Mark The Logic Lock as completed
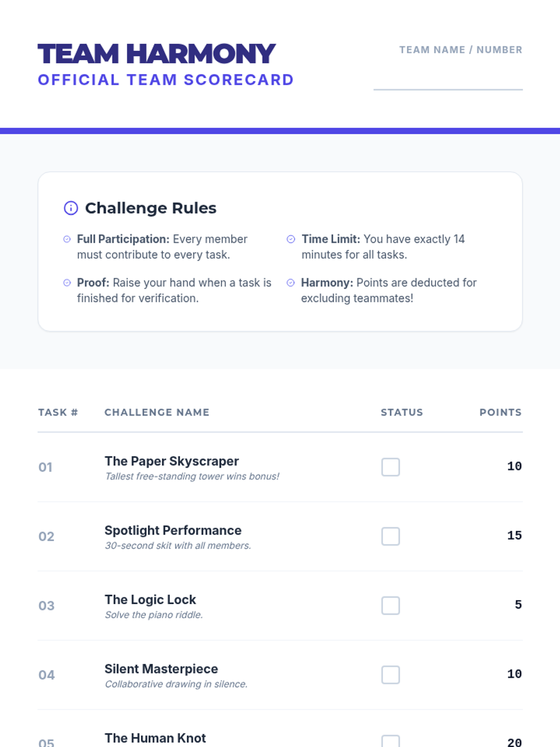This screenshot has height=747, width=560. (x=391, y=606)
